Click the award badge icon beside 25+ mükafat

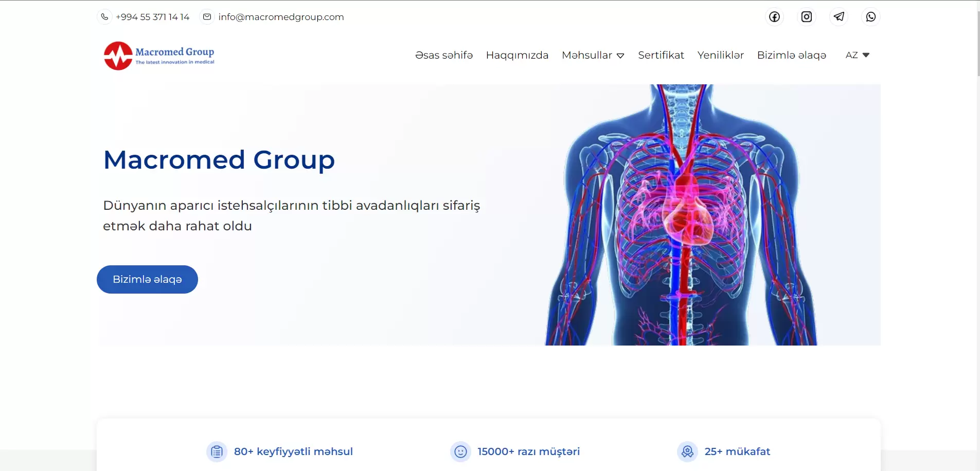point(687,452)
